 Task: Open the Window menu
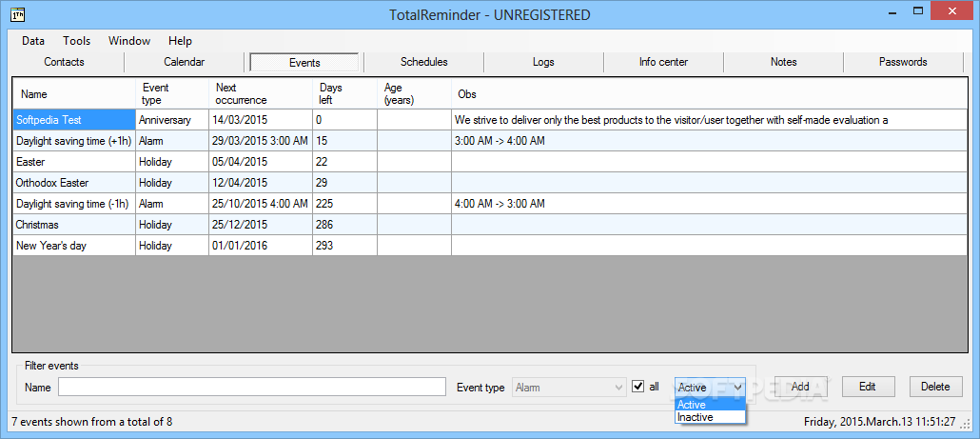point(129,41)
